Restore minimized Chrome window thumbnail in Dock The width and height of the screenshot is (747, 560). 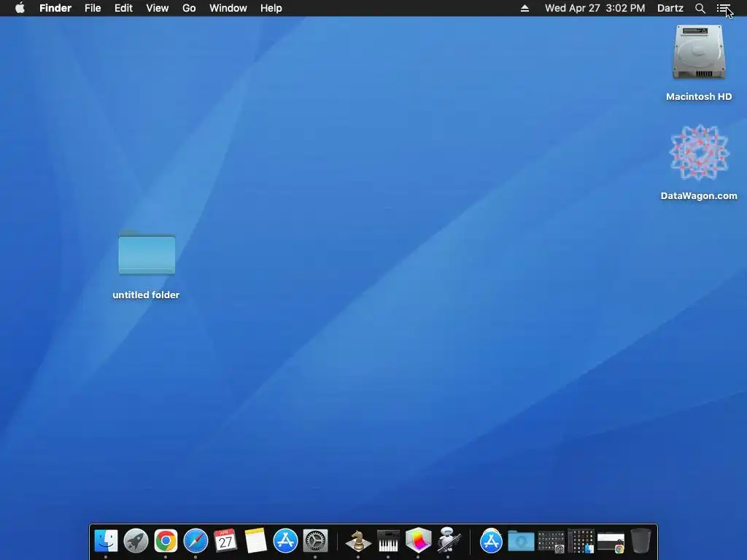point(611,542)
